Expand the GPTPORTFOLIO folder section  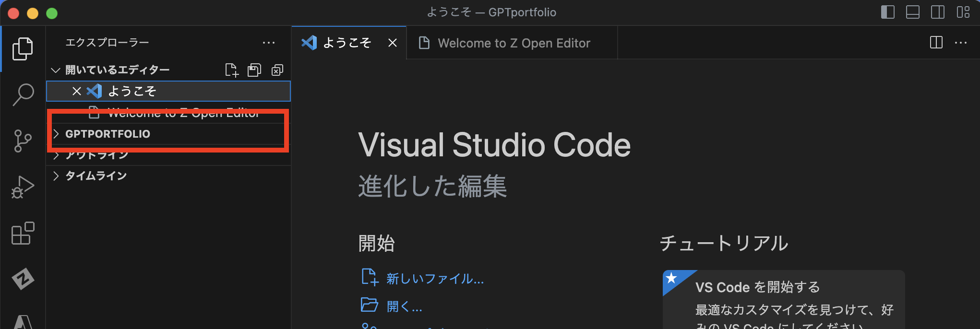pyautogui.click(x=168, y=134)
